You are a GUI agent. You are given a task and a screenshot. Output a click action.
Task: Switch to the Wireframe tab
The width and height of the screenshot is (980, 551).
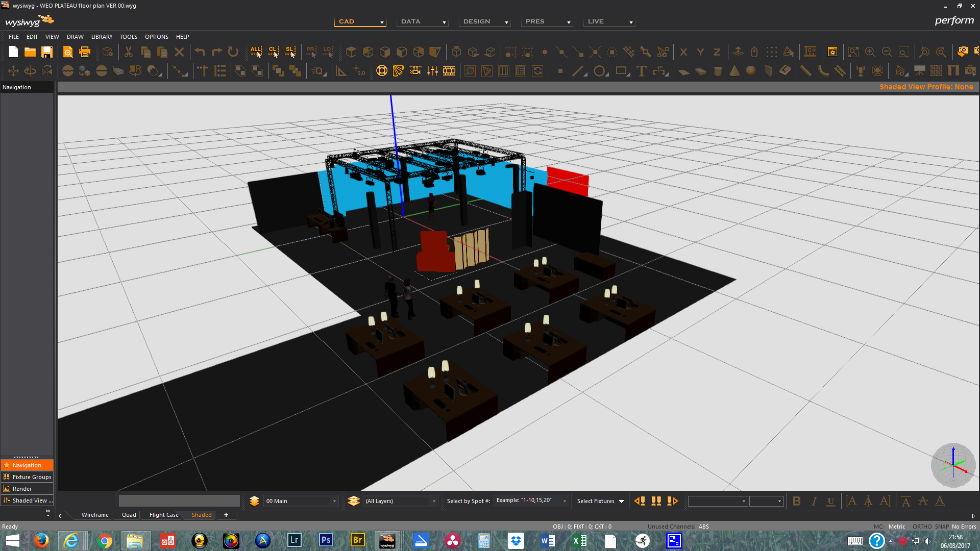click(x=95, y=515)
